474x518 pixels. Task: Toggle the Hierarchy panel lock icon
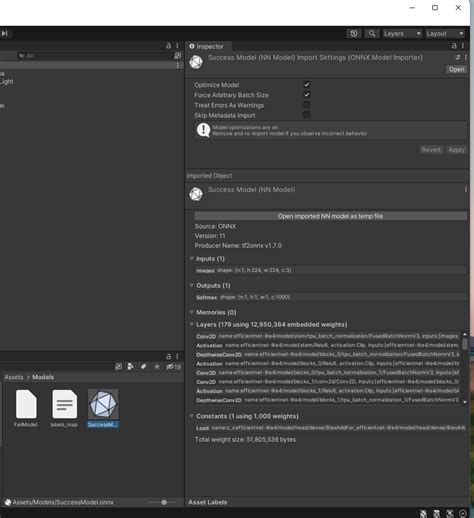pyautogui.click(x=168, y=46)
